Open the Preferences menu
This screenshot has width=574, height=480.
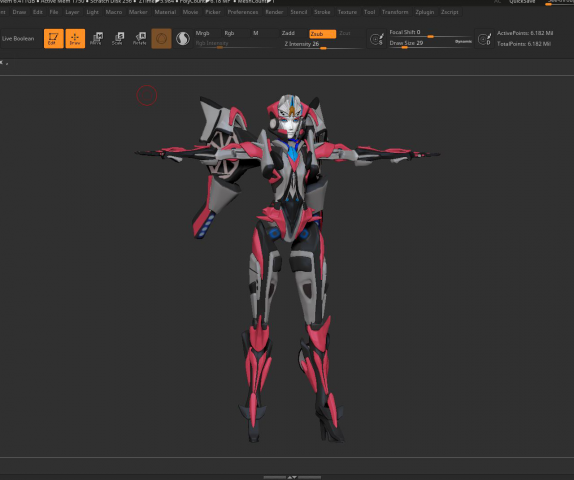pos(243,12)
